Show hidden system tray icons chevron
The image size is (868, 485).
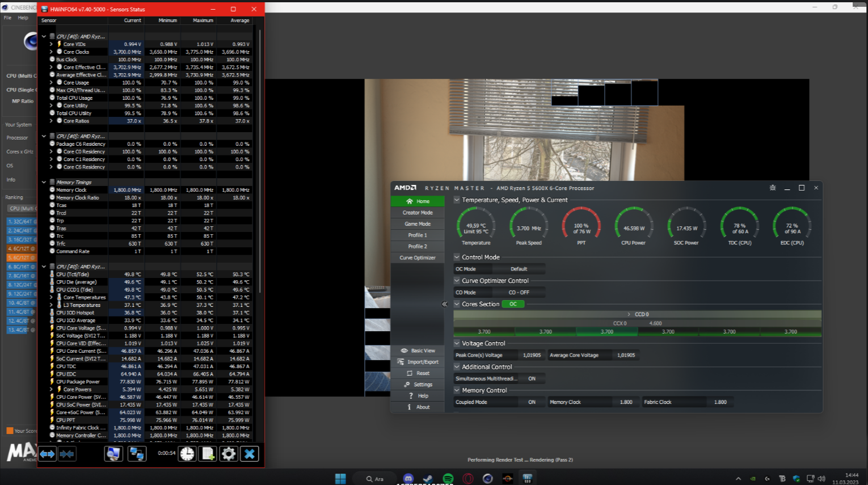point(738,478)
